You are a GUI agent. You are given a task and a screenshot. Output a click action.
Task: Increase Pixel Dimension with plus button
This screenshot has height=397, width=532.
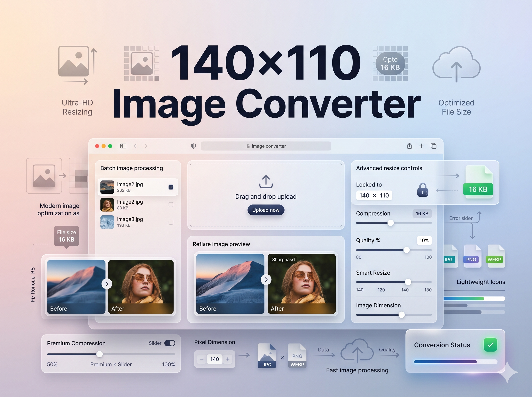click(228, 359)
